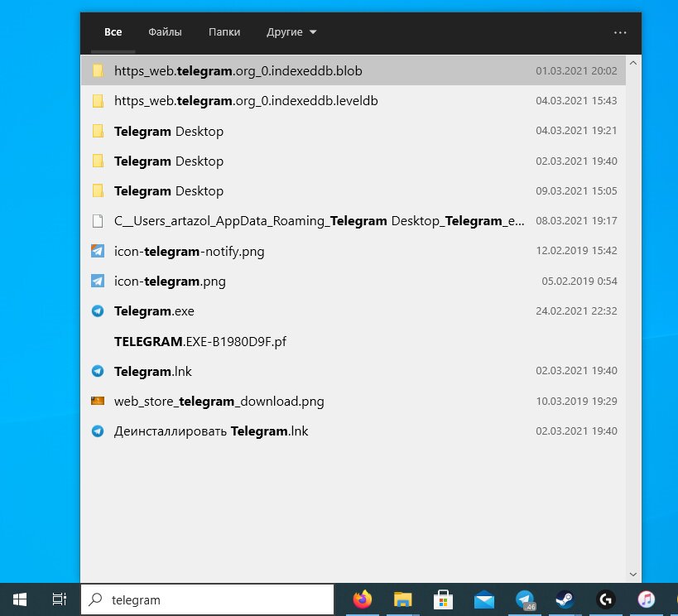This screenshot has height=616, width=678.
Task: Click folder icon of indexeddb.blob result
Action: [x=99, y=70]
